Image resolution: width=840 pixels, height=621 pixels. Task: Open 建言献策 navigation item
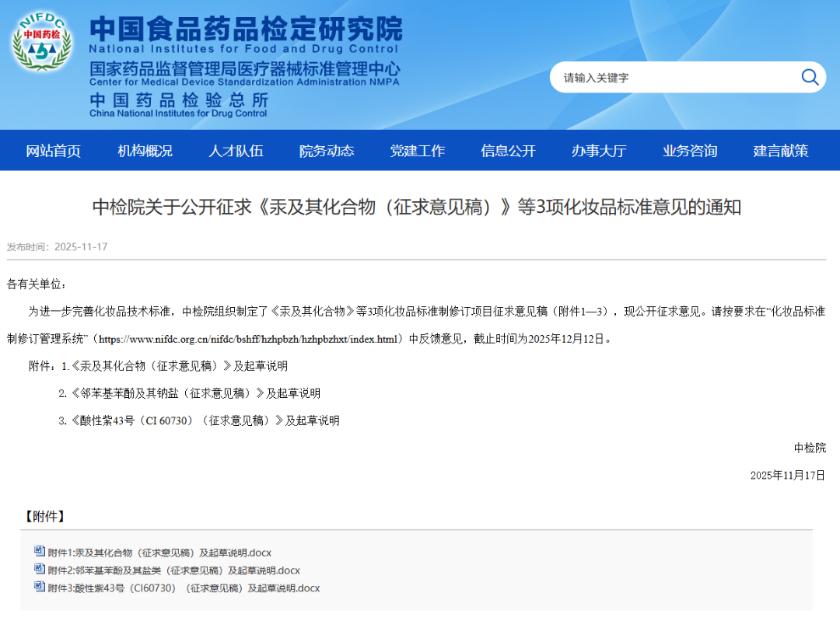[781, 151]
